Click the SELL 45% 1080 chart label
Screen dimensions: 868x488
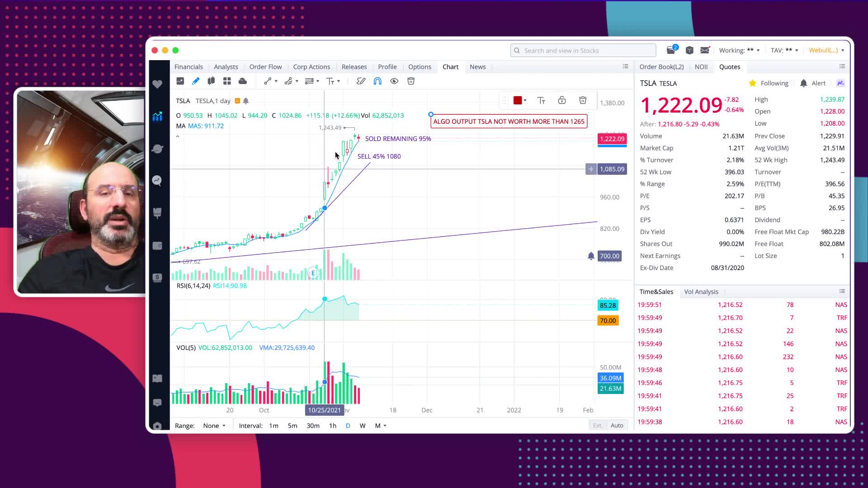click(379, 156)
